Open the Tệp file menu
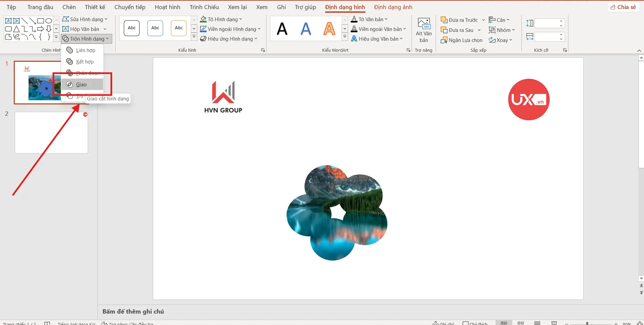Viewport: 644px width, 325px height. pos(11,7)
